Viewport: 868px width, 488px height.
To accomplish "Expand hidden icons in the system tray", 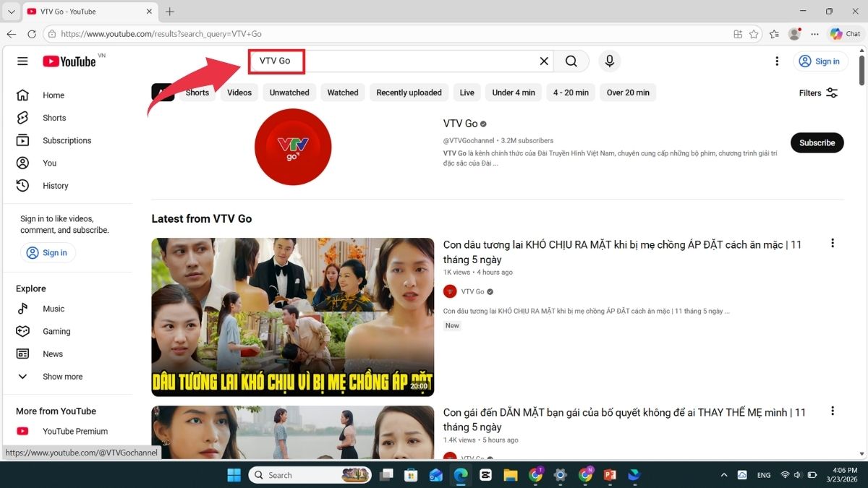I will pyautogui.click(x=724, y=475).
